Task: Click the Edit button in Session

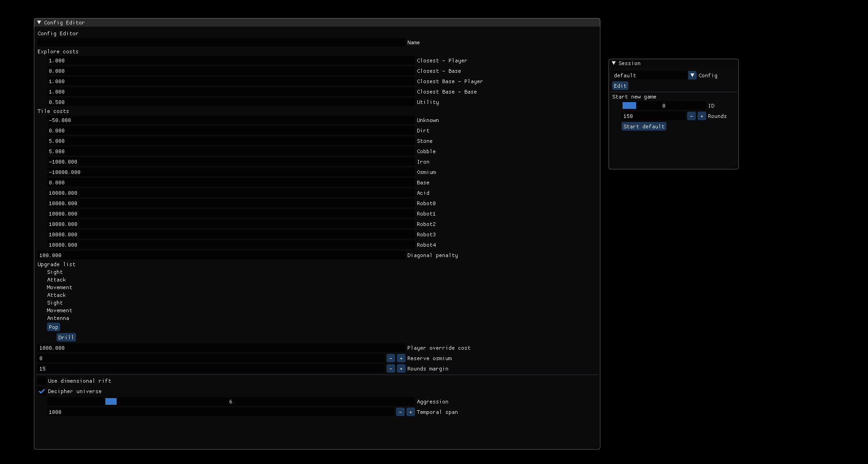Action: point(620,85)
